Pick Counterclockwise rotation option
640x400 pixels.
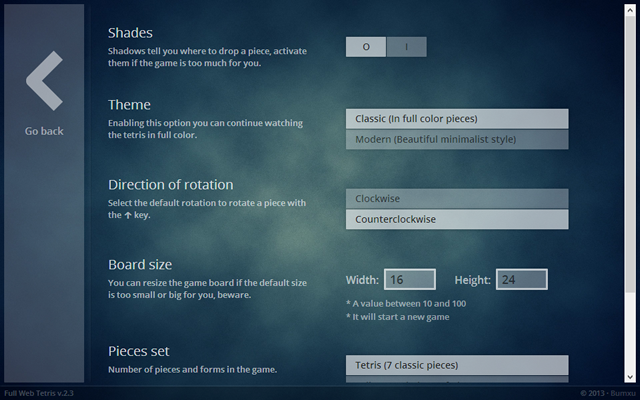tap(456, 220)
